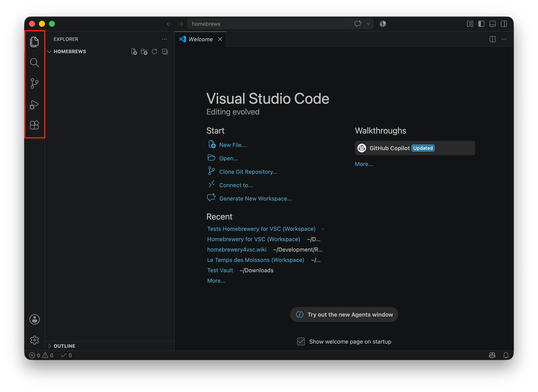The image size is (538, 392).
Task: Open the Search view
Action: tap(34, 63)
